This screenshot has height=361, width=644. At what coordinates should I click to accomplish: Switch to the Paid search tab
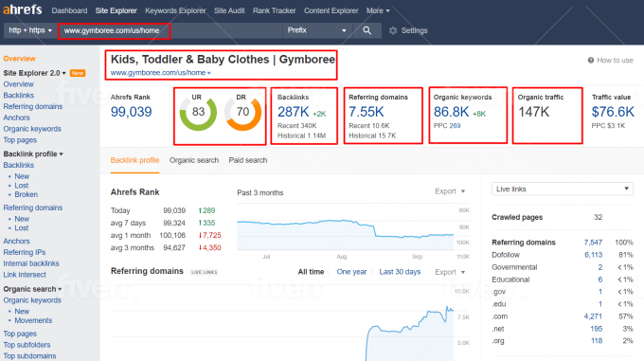point(248,160)
